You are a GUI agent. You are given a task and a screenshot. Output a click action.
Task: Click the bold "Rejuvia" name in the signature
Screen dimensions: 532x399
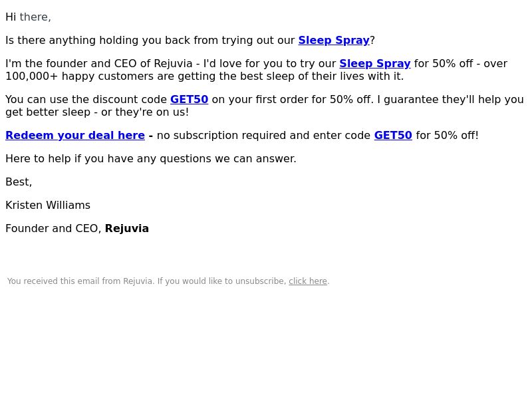[x=127, y=229]
